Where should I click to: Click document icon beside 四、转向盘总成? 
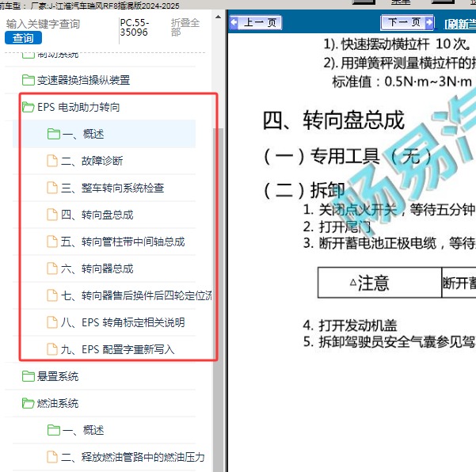52,215
